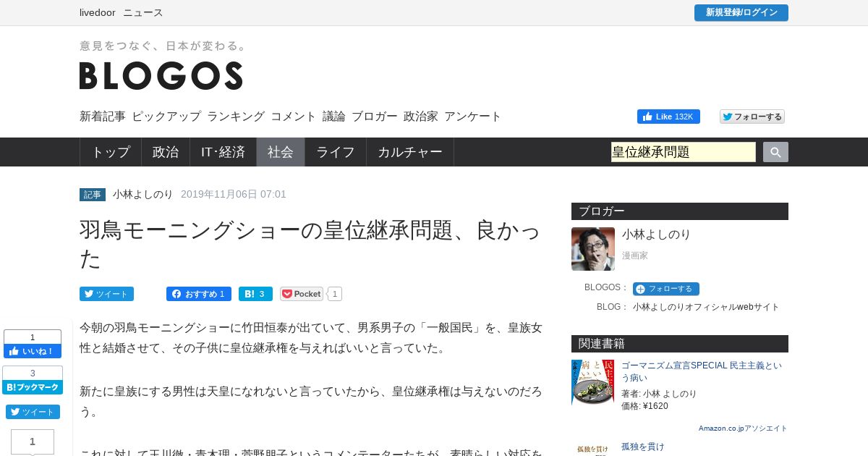Click the left sidebar B!ブックマーク button
Screen dimensions: 868x456
pos(33,387)
